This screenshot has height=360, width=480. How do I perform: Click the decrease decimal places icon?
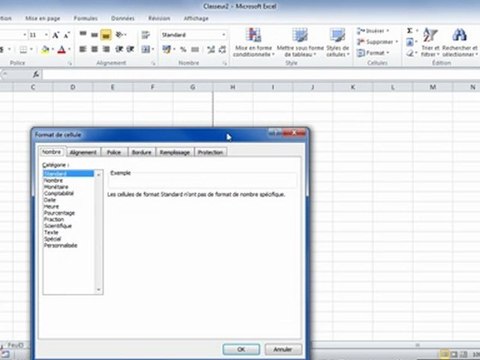(x=222, y=49)
